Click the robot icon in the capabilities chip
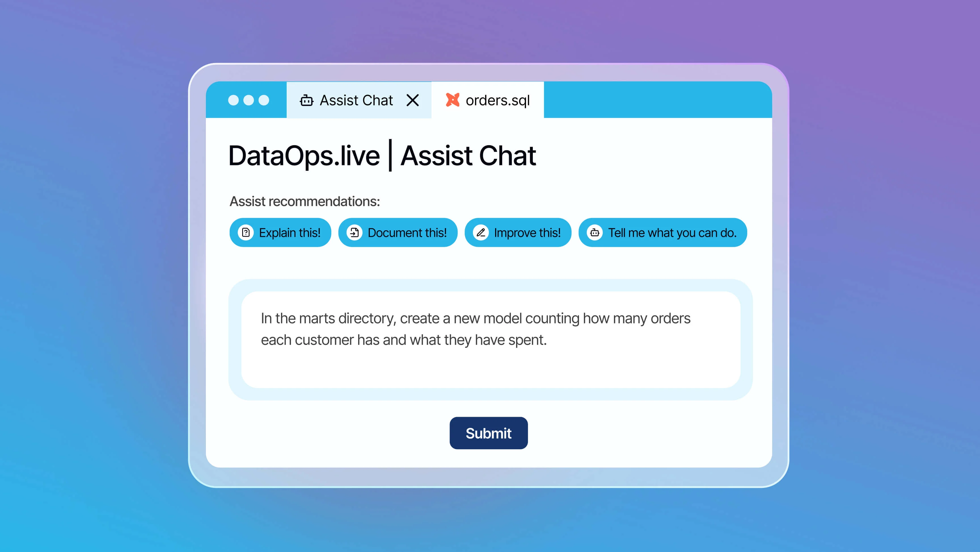 [595, 233]
